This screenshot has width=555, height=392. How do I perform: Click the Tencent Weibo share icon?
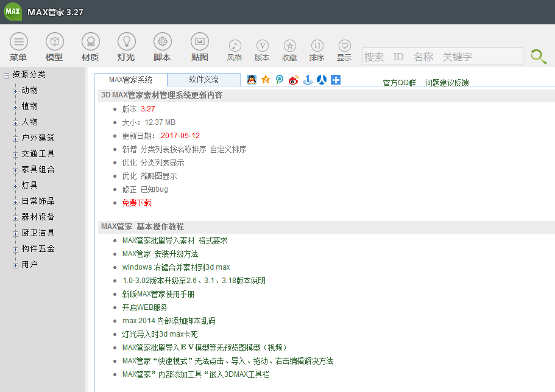pos(279,80)
